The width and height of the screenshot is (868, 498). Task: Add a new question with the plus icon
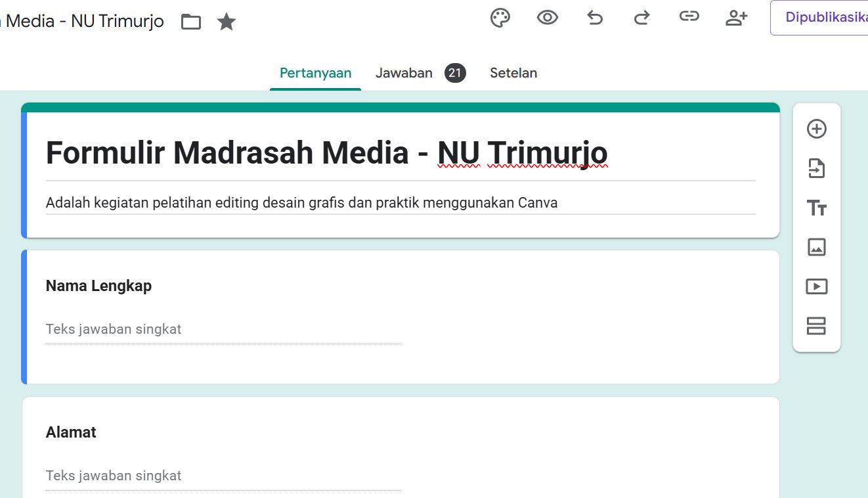click(x=816, y=129)
